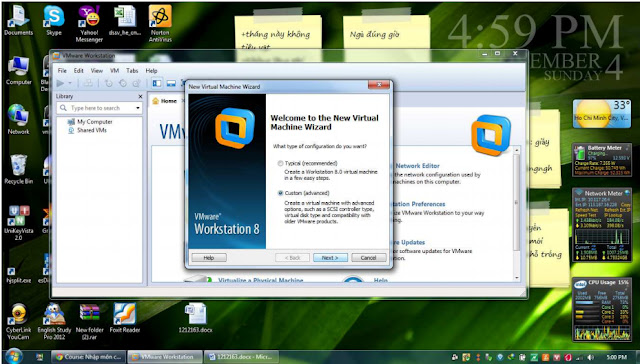Image resolution: width=640 pixels, height=364 pixels.
Task: Open the Computer desktop icon
Action: [x=18, y=71]
